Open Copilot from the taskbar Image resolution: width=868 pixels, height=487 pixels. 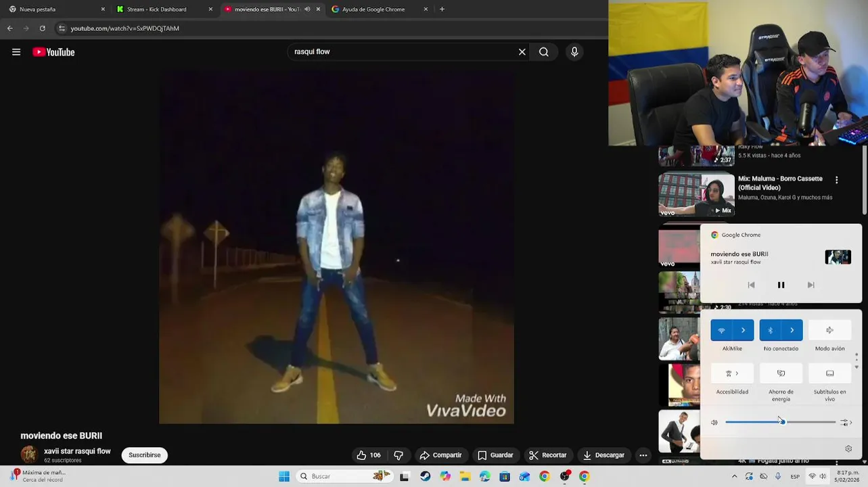click(445, 476)
